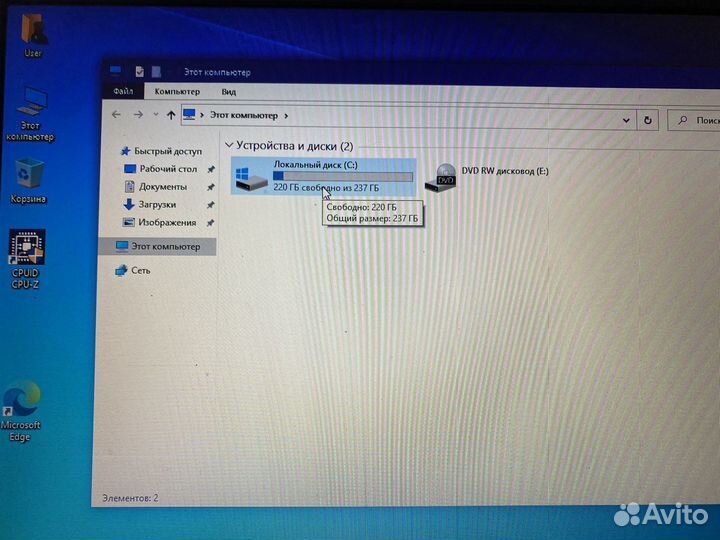Click the Back navigation arrow

tap(116, 114)
